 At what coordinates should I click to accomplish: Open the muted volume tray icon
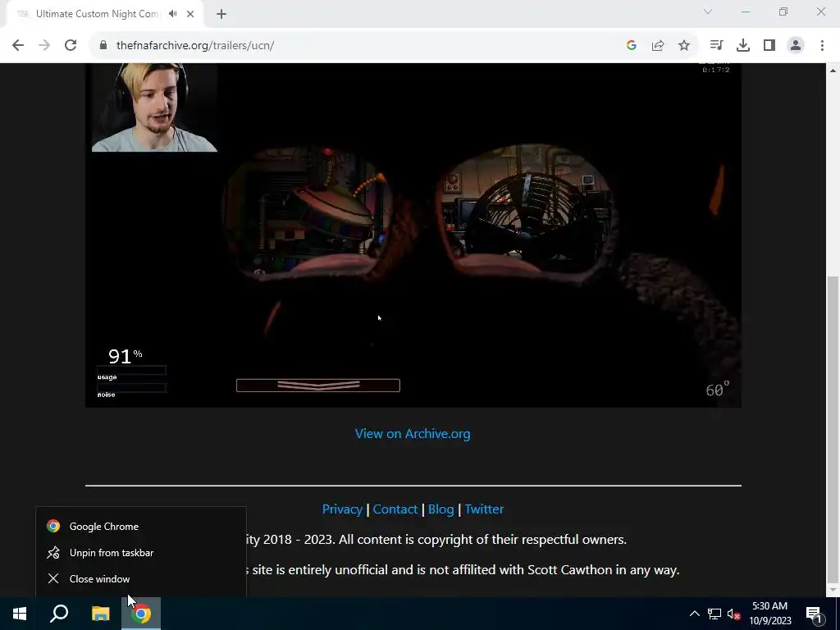click(x=734, y=614)
